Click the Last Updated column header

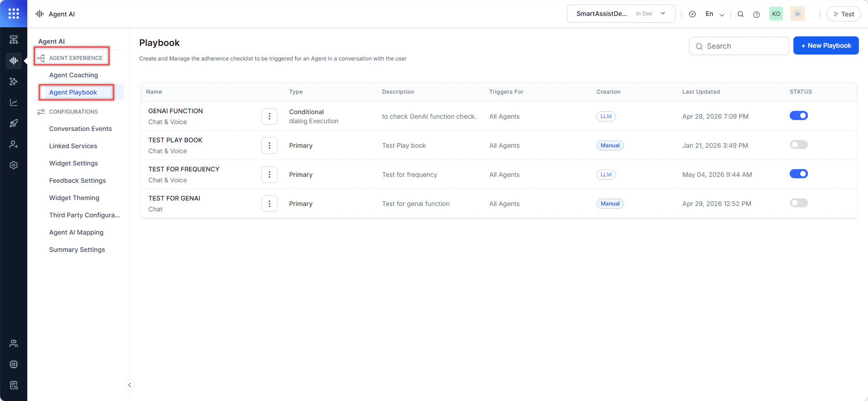tap(701, 92)
